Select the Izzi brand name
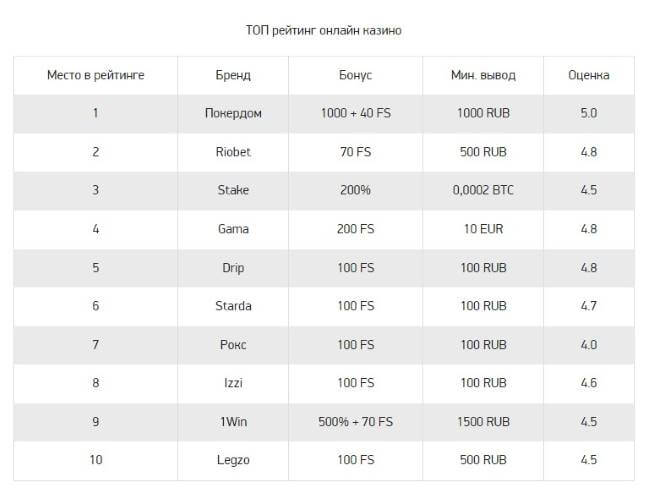Screen dimensions: 650x494 click(x=233, y=383)
